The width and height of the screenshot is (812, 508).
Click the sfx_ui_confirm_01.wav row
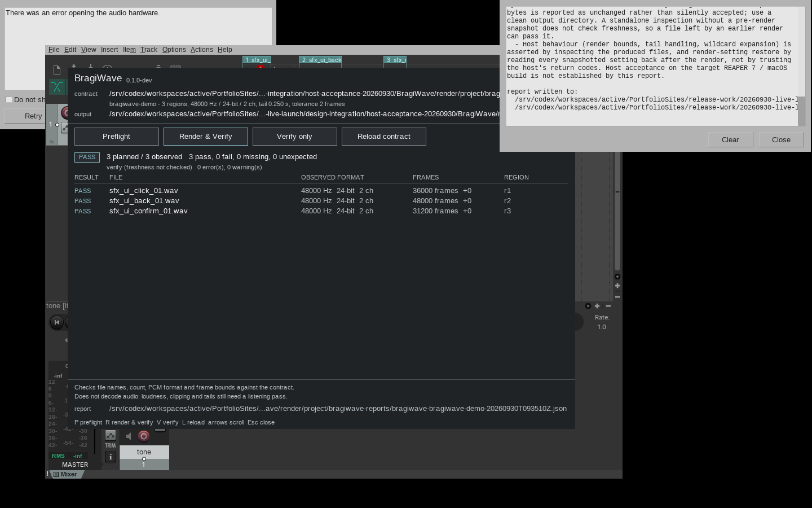point(321,211)
